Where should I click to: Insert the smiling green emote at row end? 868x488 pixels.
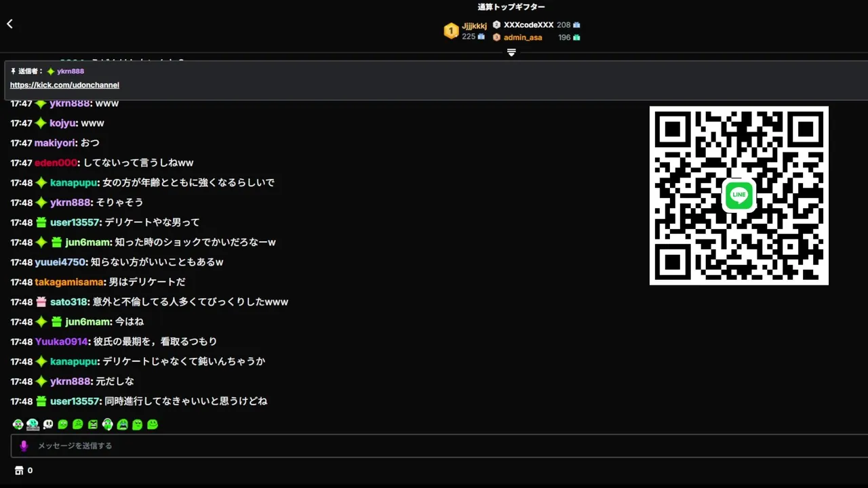(153, 424)
